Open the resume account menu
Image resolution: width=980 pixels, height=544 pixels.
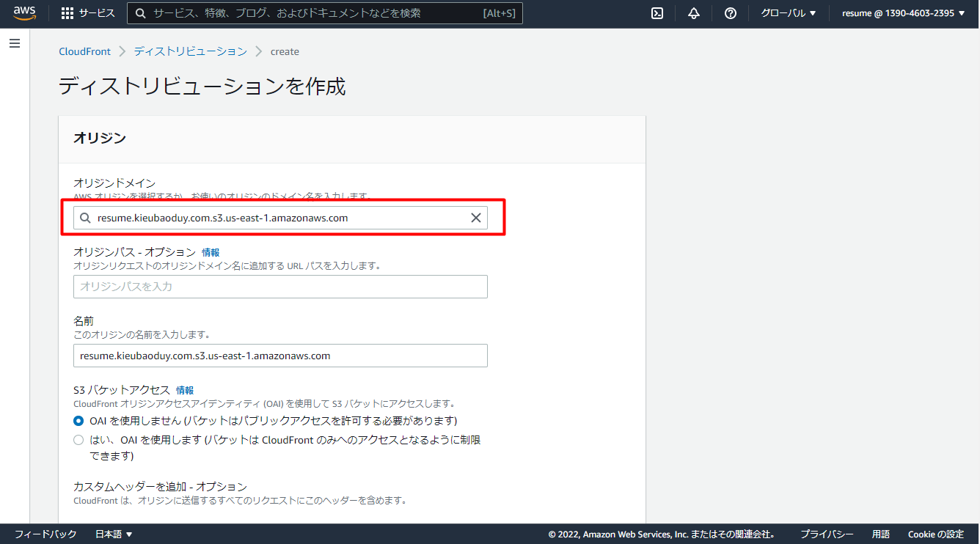pos(904,13)
